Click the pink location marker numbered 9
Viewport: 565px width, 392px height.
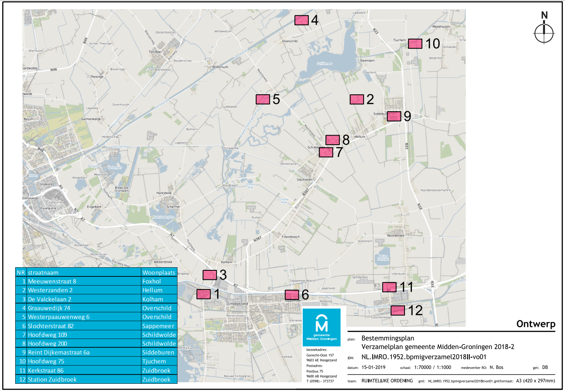[x=394, y=116]
